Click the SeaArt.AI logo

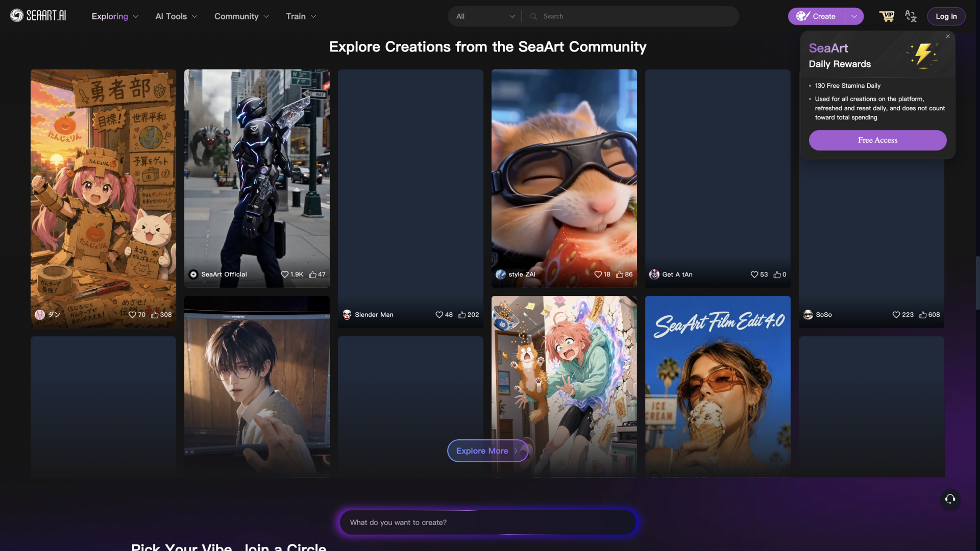point(38,16)
